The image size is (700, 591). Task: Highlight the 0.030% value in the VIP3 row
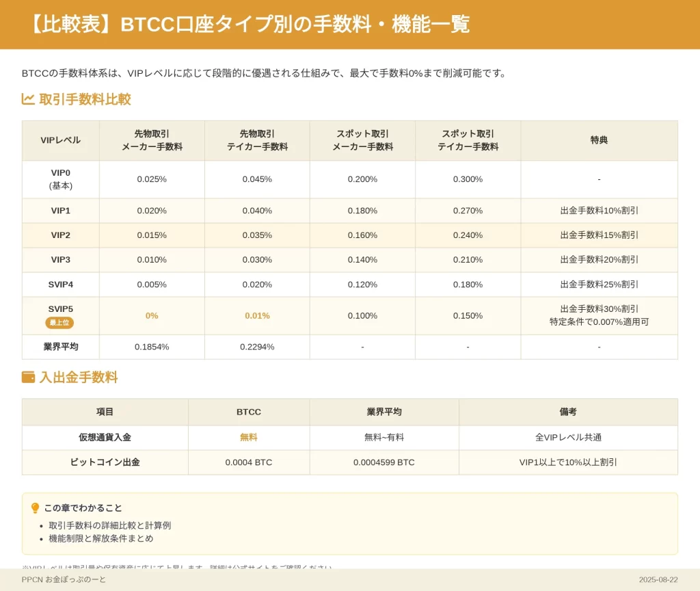257,259
